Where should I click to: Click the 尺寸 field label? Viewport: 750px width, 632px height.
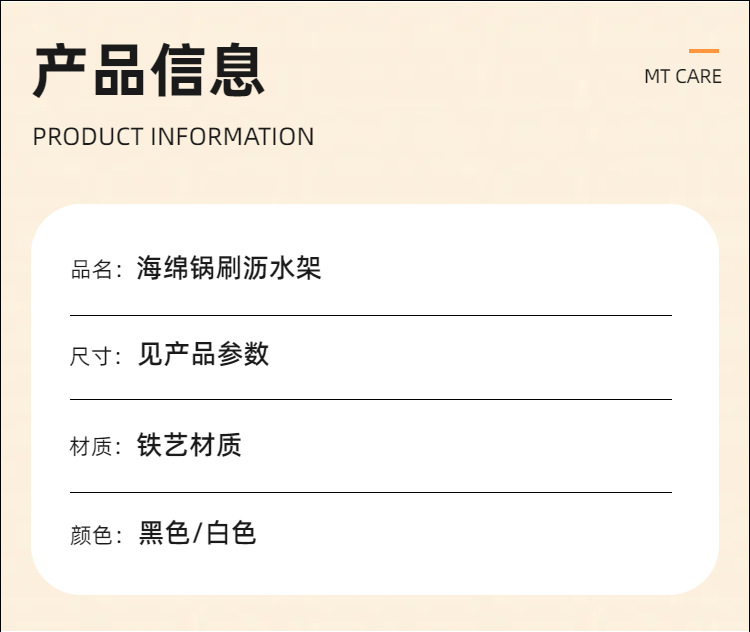point(91,357)
